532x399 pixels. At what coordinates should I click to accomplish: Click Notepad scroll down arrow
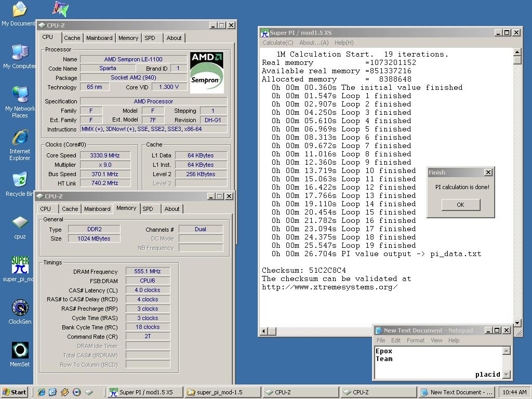506,374
